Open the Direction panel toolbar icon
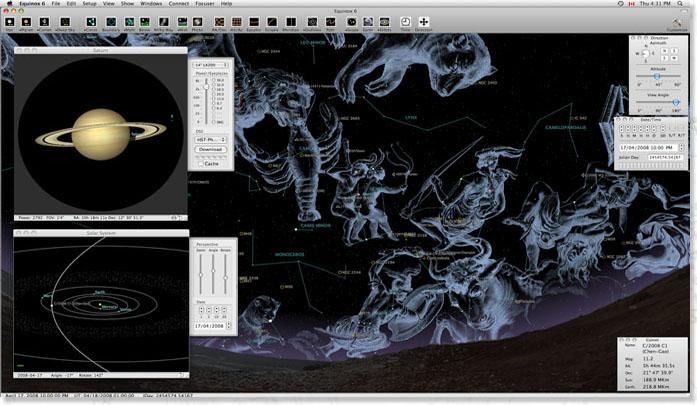697x405 pixels. click(424, 21)
